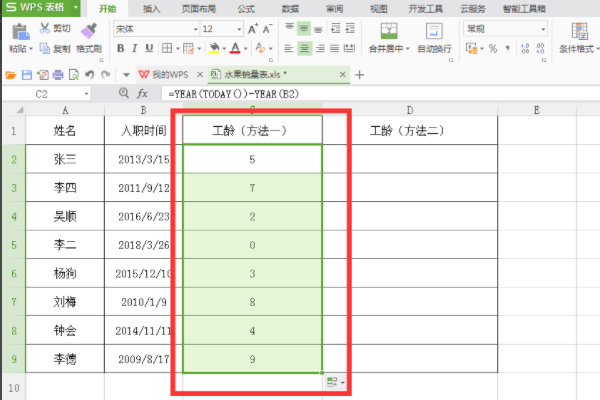600x400 pixels.
Task: Switch to the 公式 (Formulas) tab
Action: pyautogui.click(x=246, y=9)
